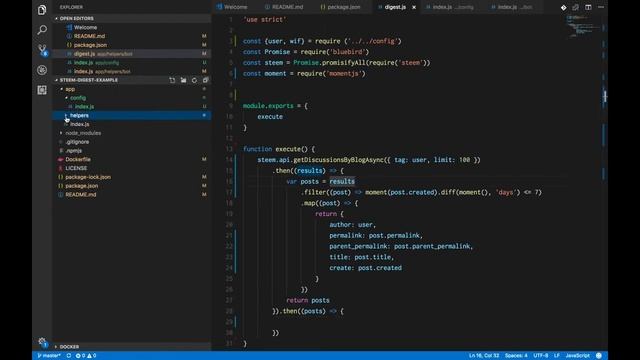640x360 pixels.
Task: Open package.json in the project file tree
Action: coord(82,186)
